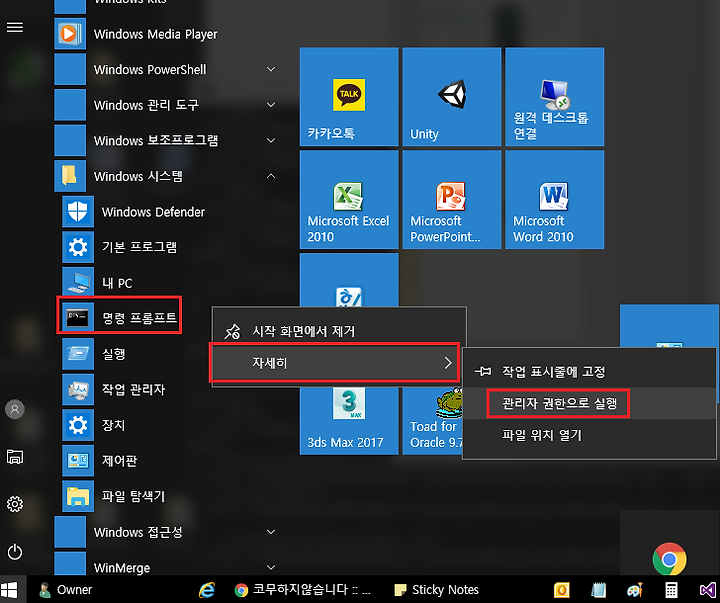Open 원격 데스크톱 연결 tile
This screenshot has height=603, width=720.
[555, 96]
